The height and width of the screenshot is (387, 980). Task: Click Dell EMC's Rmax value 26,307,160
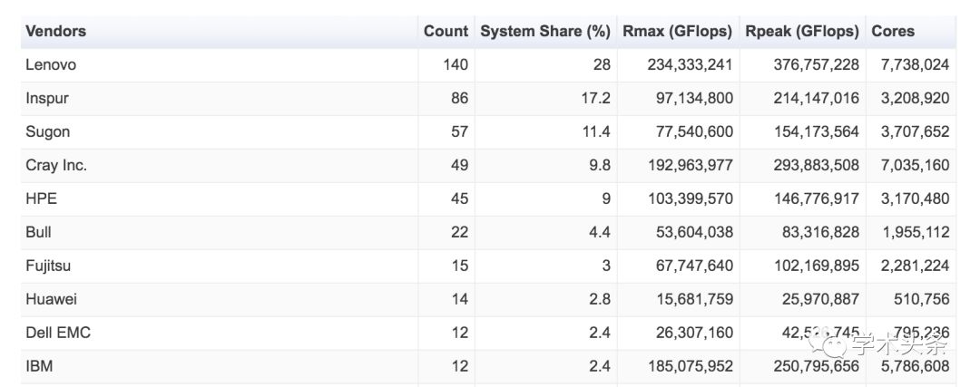[694, 333]
